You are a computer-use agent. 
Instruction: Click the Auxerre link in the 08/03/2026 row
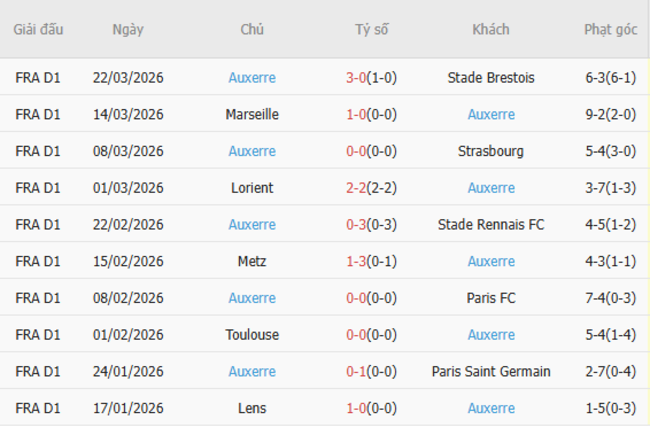click(252, 152)
